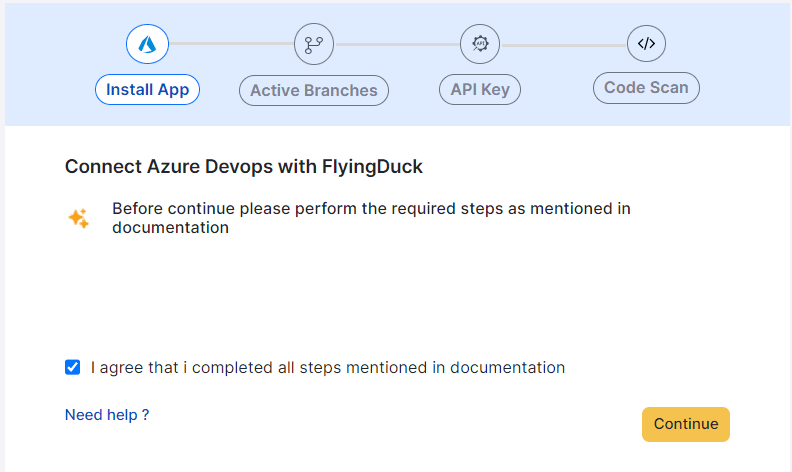Click the 'Before continue please perform' instruction text
The height and width of the screenshot is (472, 792).
click(371, 209)
